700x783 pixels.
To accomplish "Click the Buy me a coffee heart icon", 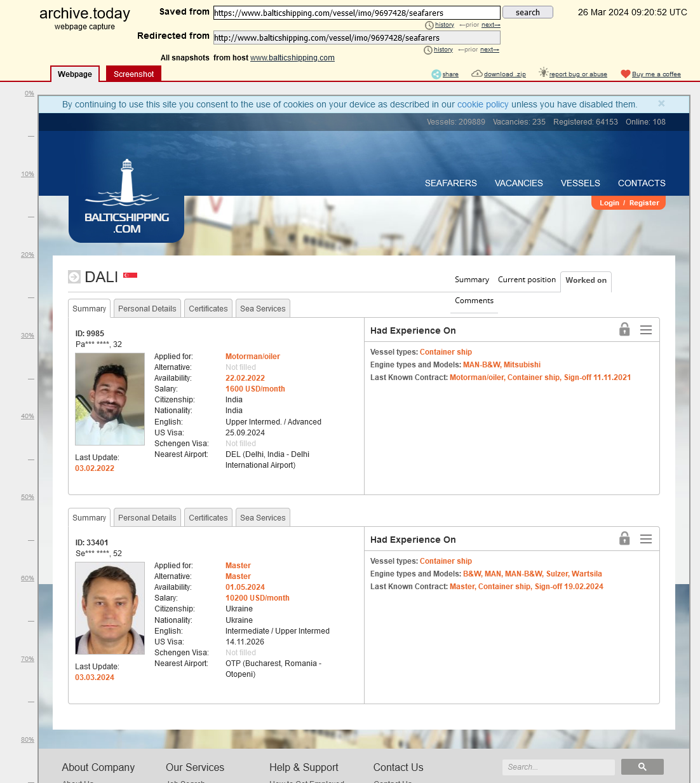I will pyautogui.click(x=625, y=74).
